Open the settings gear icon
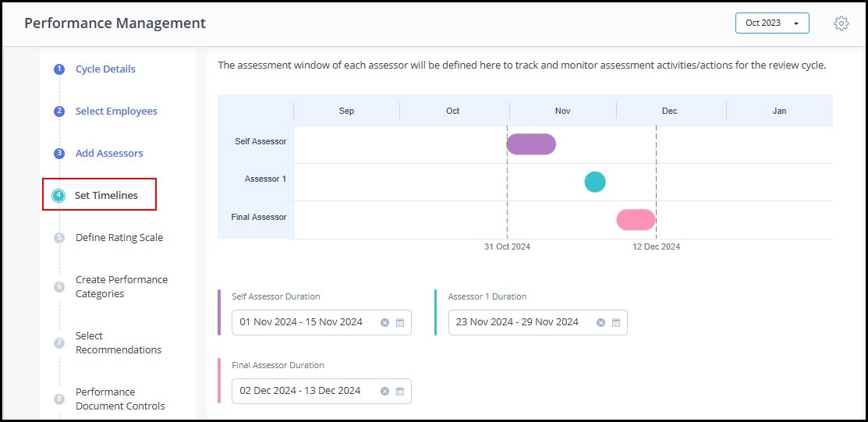This screenshot has width=868, height=422. click(x=841, y=23)
